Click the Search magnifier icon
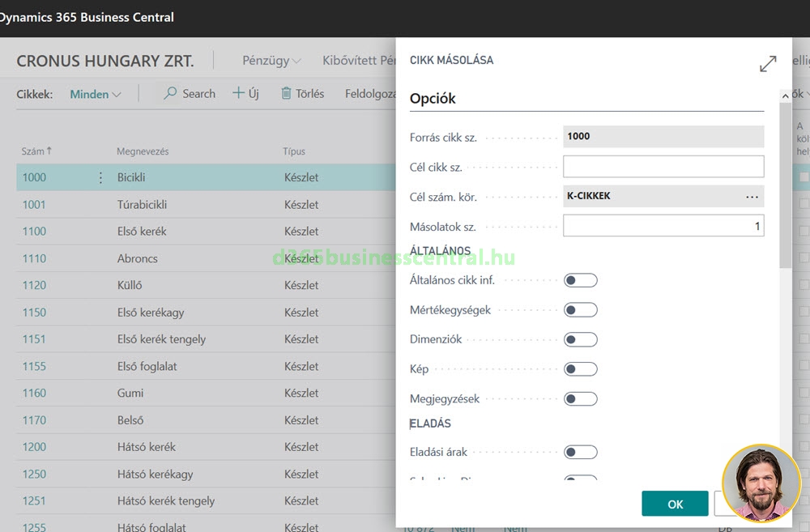The height and width of the screenshot is (532, 810). click(170, 94)
